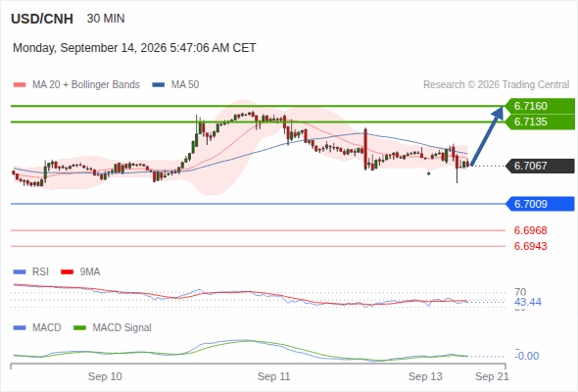The image size is (578, 392).
Task: Click the MA 50 blue legend swatch
Action: [x=159, y=85]
